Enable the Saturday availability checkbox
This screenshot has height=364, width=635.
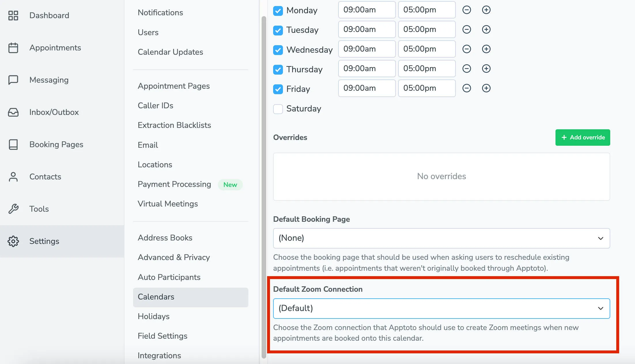click(x=278, y=109)
